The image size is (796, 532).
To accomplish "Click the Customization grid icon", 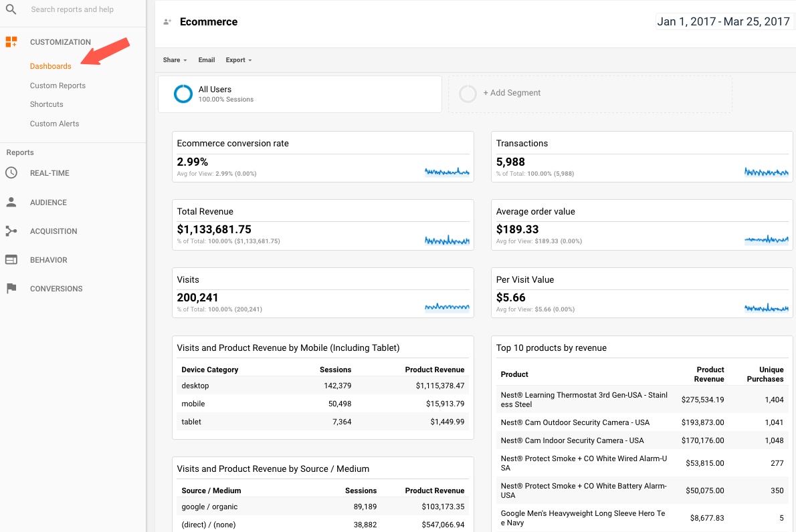I will pyautogui.click(x=11, y=42).
